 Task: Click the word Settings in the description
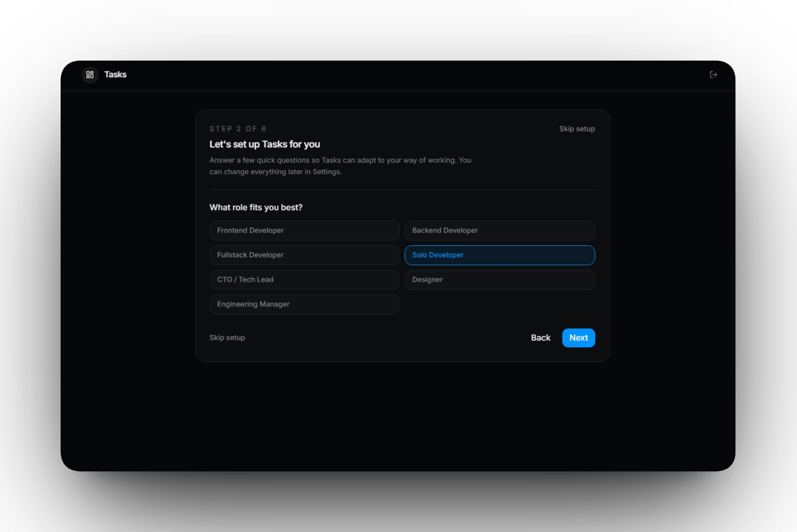pos(326,172)
